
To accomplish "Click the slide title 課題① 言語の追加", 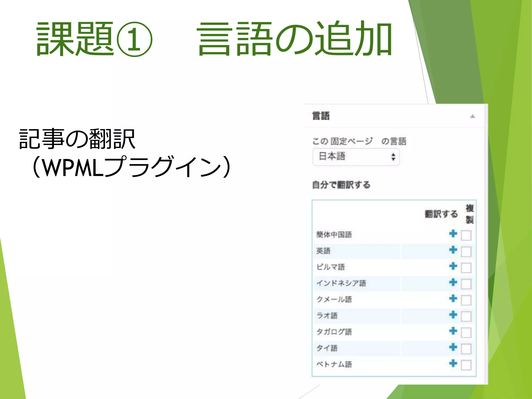I will coord(214,38).
